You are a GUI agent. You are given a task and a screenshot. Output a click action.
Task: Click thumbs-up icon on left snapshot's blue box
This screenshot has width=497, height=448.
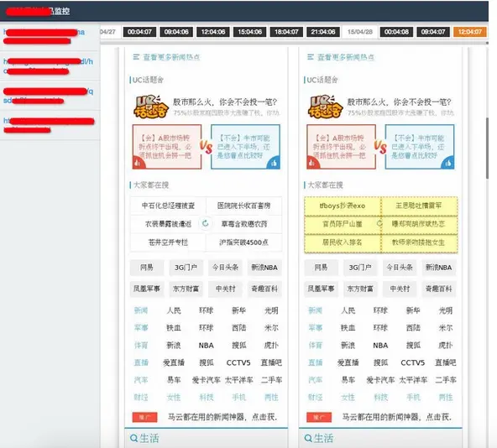[x=274, y=163]
